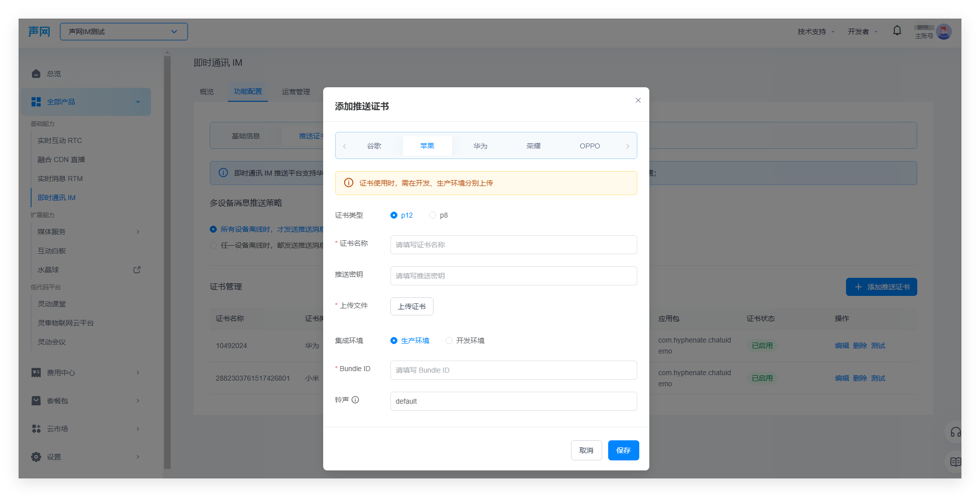980x497 pixels.
Task: Open 水晶球 external link icon
Action: click(137, 270)
